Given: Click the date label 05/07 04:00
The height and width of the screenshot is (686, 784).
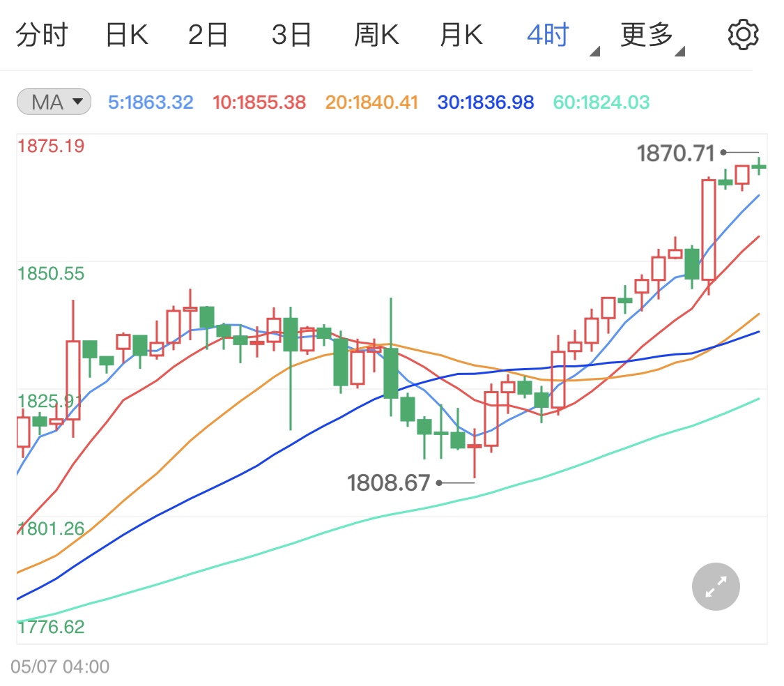Looking at the screenshot, I should click(x=60, y=666).
